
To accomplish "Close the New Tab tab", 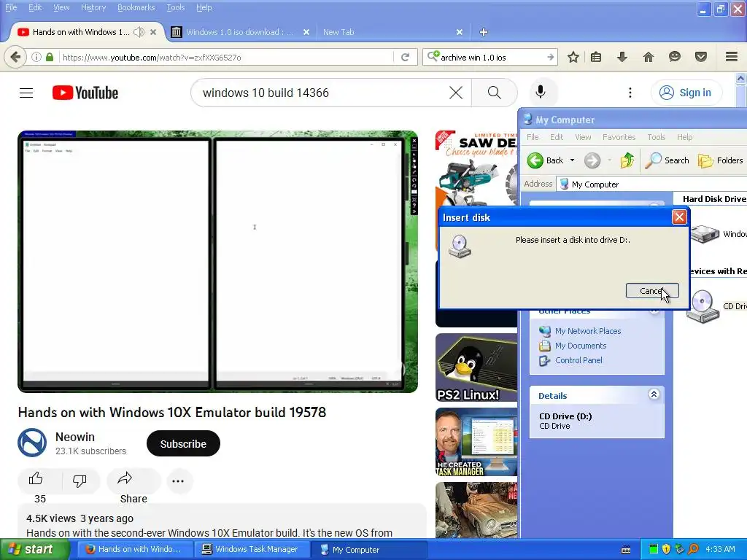I will coord(460,32).
